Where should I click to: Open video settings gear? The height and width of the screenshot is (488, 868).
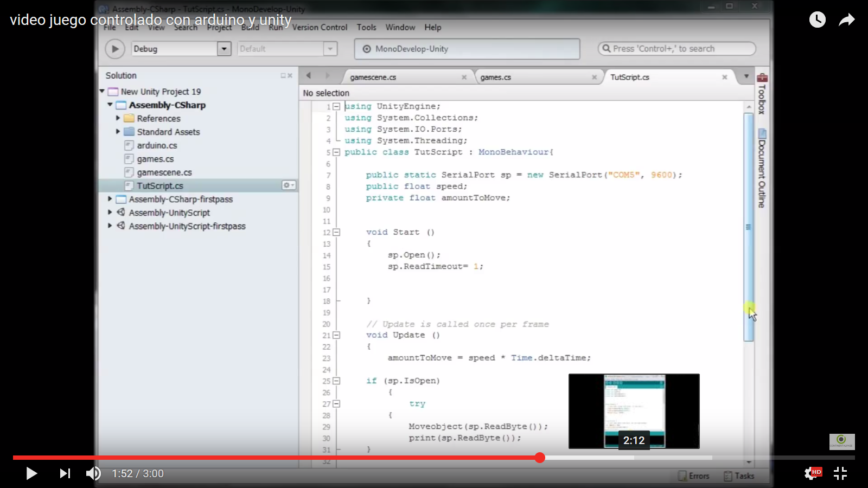point(812,473)
